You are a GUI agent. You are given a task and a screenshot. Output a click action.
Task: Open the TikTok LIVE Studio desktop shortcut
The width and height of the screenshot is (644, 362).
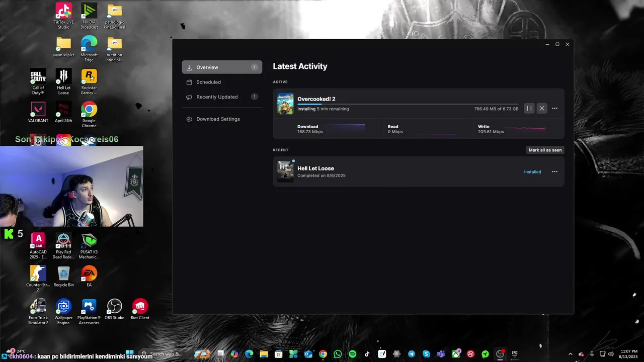coord(63,16)
